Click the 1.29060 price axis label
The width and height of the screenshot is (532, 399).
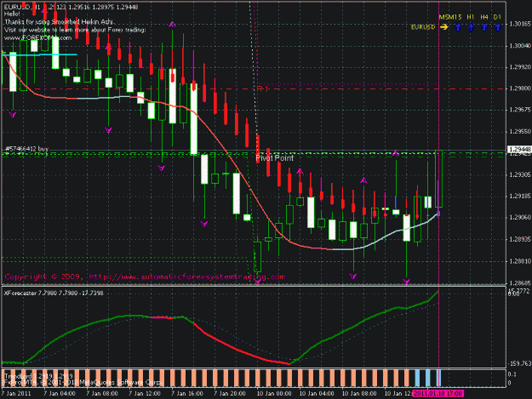(519, 218)
